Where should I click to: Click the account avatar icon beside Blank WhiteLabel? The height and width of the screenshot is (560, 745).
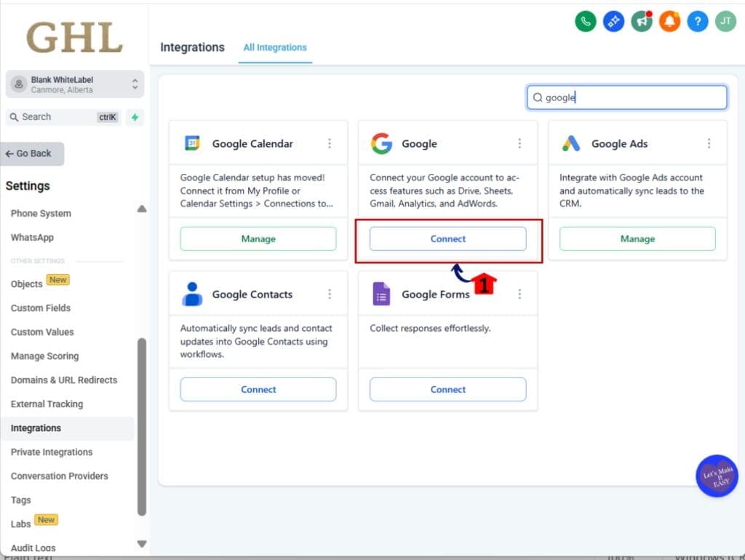(18, 84)
